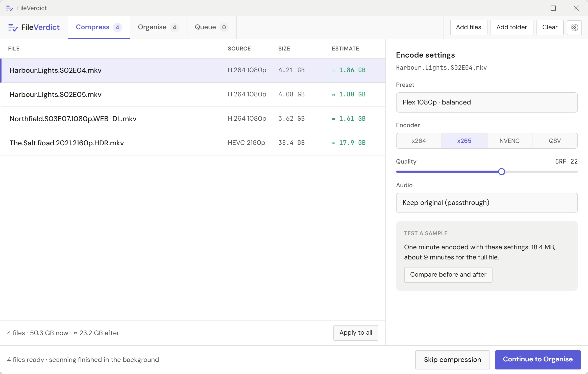Screen dimensions: 588x374
Task: Click the FileVerdict logo icon in the header
Action: pyautogui.click(x=13, y=28)
